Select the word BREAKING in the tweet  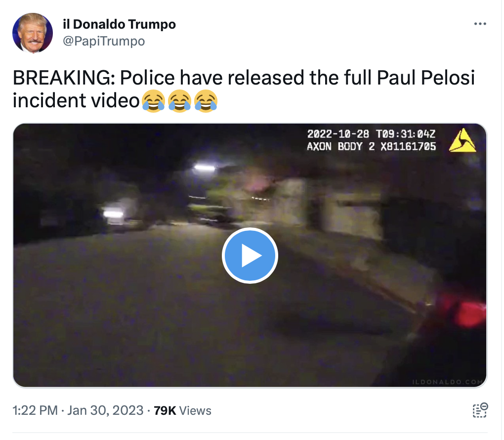point(64,78)
